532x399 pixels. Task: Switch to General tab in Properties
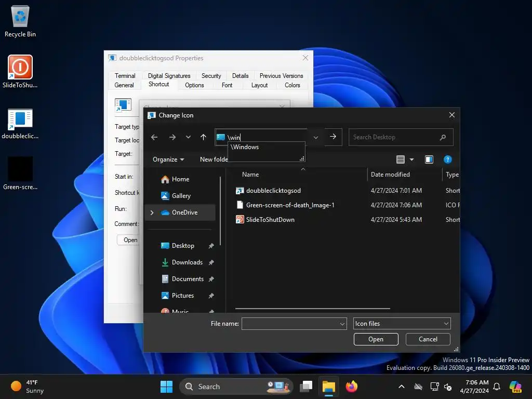pos(124,85)
